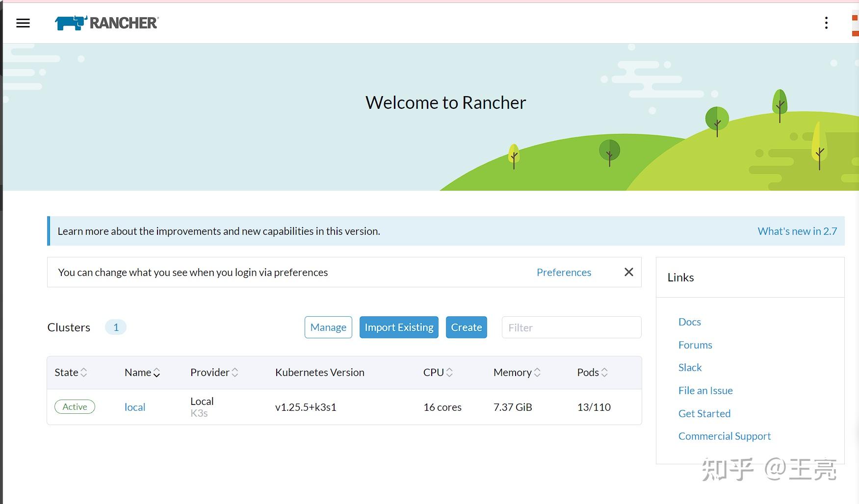
Task: Click the Manage clusters button
Action: coord(328,327)
